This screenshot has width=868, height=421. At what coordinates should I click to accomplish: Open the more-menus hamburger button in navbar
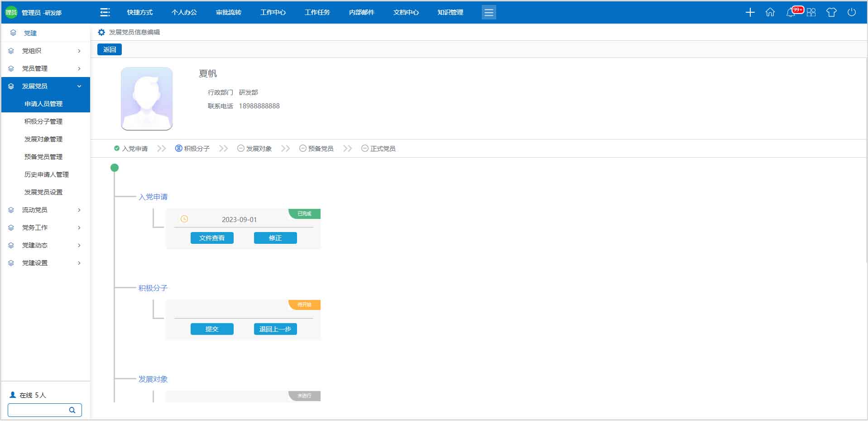tap(489, 12)
